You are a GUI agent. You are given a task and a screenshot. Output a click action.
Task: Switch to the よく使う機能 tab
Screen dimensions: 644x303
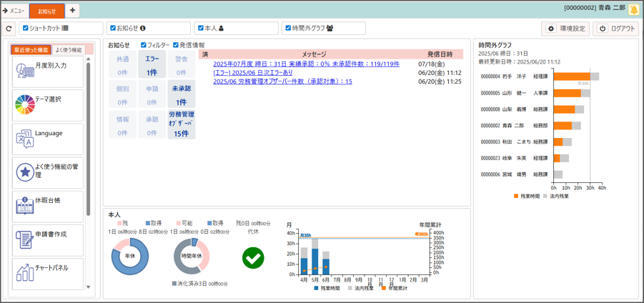pyautogui.click(x=69, y=50)
